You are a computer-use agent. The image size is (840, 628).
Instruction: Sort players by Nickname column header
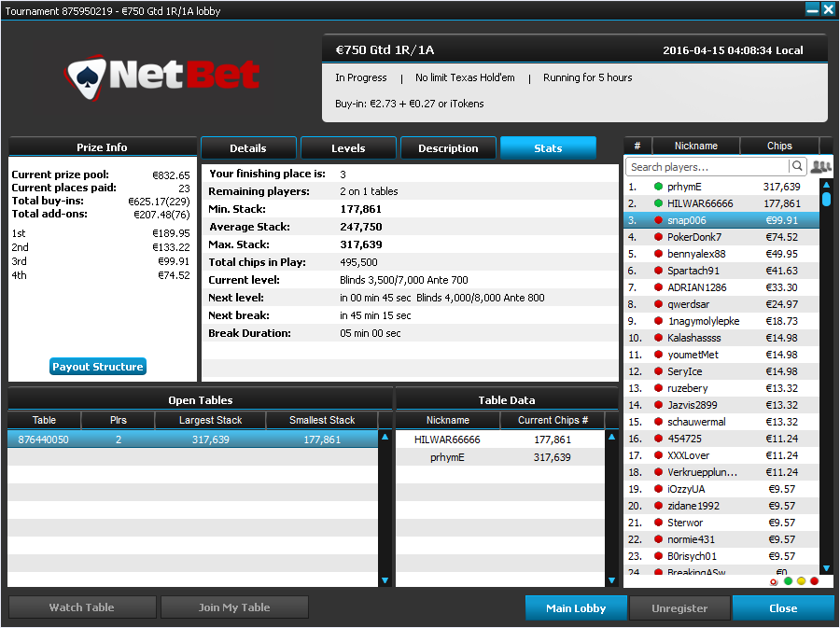(696, 146)
